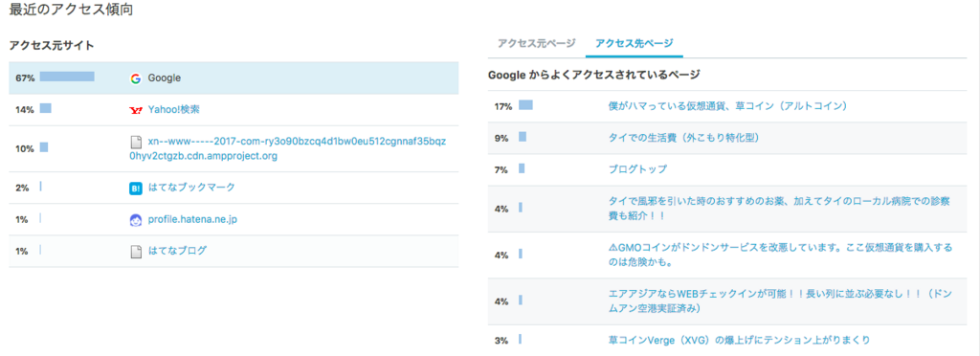Click the page icon beside はてなブログ
Viewport: 980px width, 356px height.
pos(135,251)
